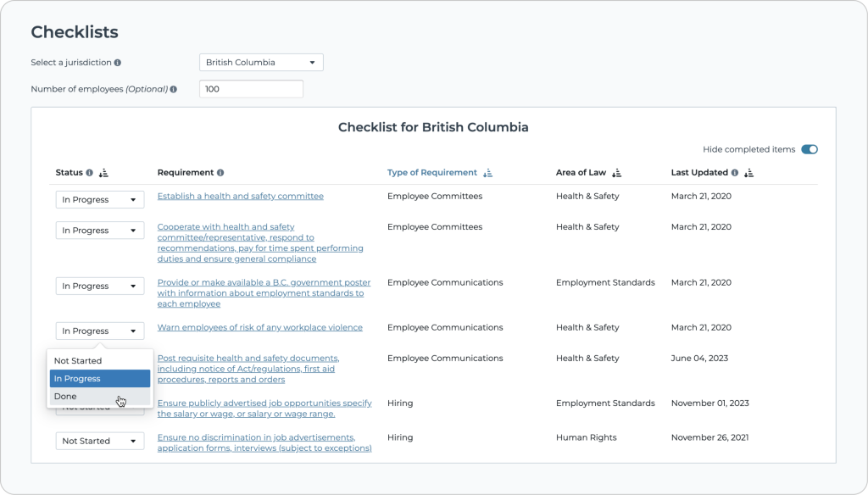Click the Number of employees input field
Screen dimensions: 868x495
[x=250, y=88]
